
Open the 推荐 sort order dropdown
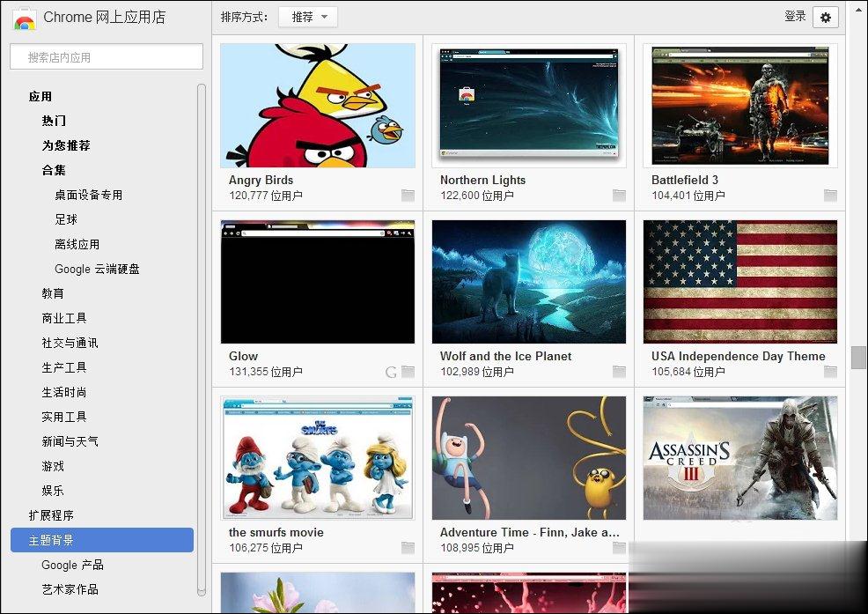[310, 18]
